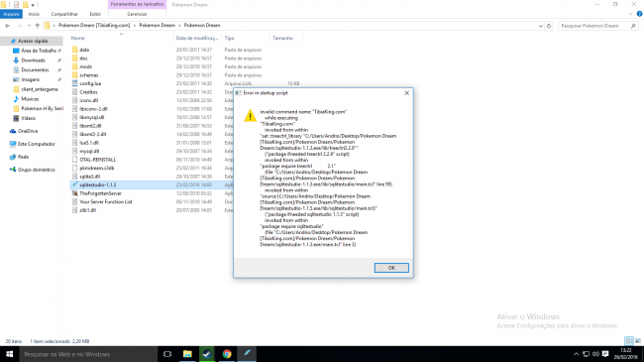Expand the address bar history dropdown
This screenshot has height=362, width=644.
click(x=541, y=26)
